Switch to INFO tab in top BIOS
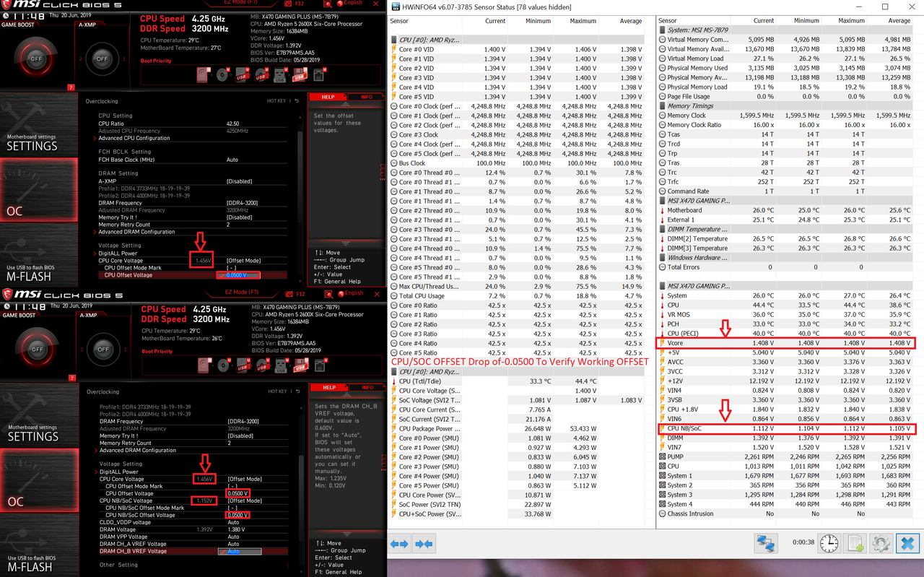Viewport: 924px width, 577px height. 367,97
